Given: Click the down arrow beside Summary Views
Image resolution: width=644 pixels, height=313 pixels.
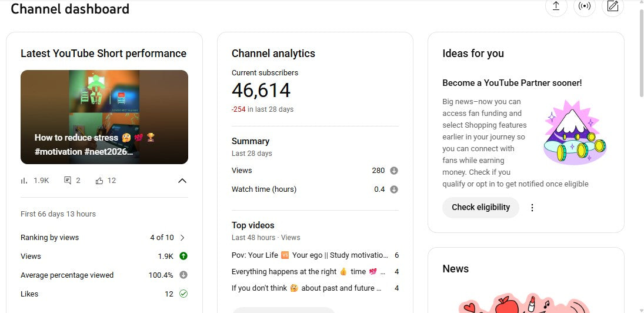Looking at the screenshot, I should point(394,171).
